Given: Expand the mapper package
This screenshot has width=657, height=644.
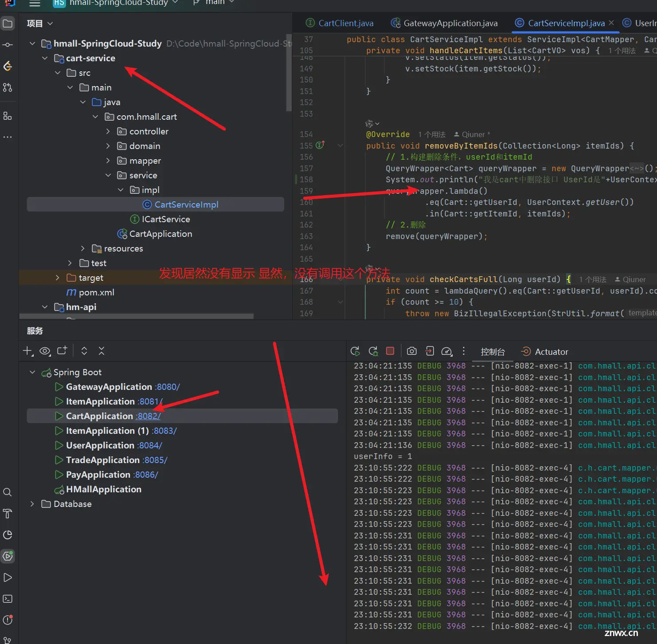Looking at the screenshot, I should (x=108, y=161).
